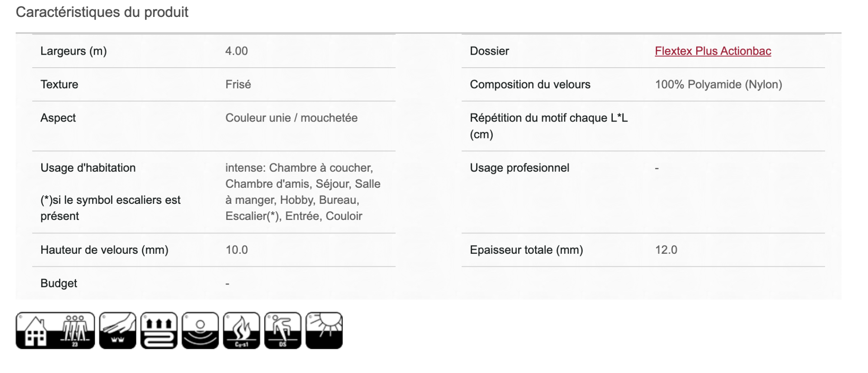This screenshot has width=868, height=373.
Task: Click the Usage d'habitation label
Action: click(88, 168)
